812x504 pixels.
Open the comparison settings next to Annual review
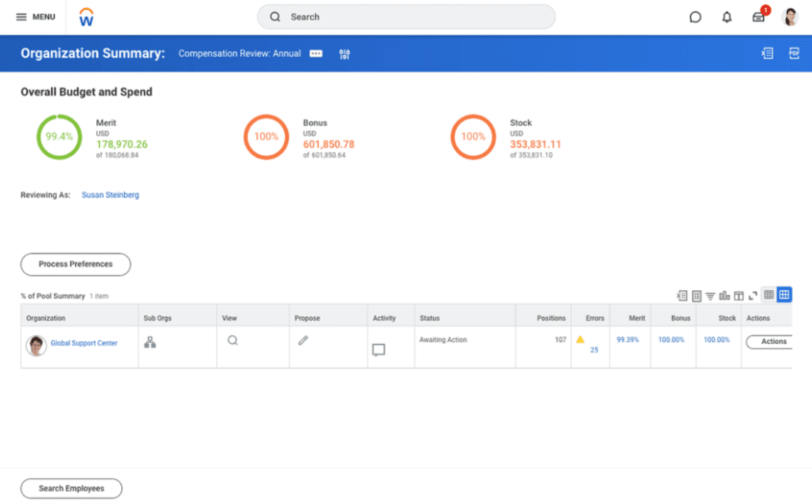[x=344, y=53]
